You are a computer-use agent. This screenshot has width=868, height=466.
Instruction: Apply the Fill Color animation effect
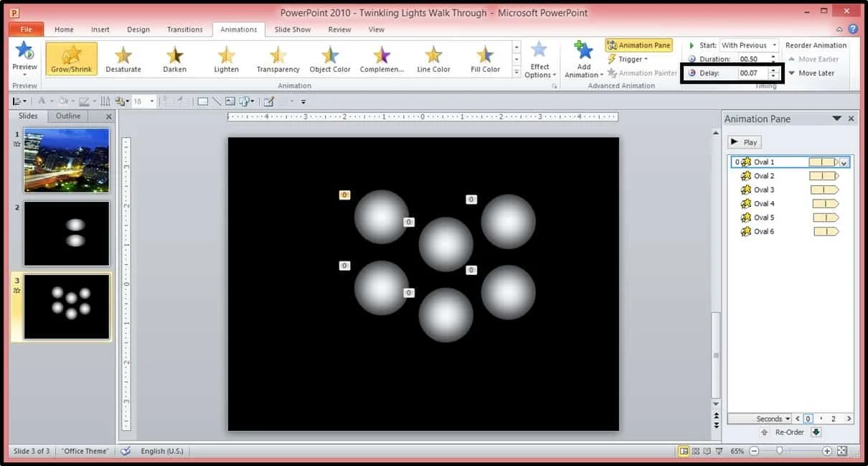(x=485, y=59)
